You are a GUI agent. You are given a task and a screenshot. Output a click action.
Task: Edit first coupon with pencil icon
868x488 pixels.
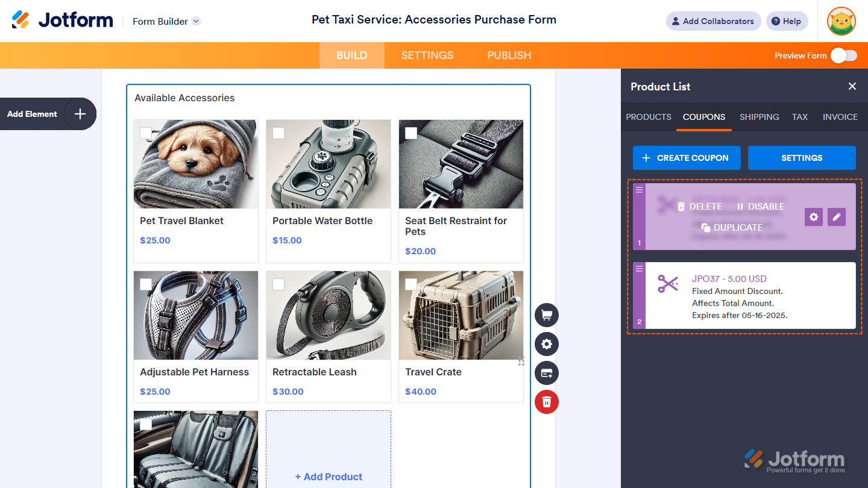pyautogui.click(x=837, y=217)
